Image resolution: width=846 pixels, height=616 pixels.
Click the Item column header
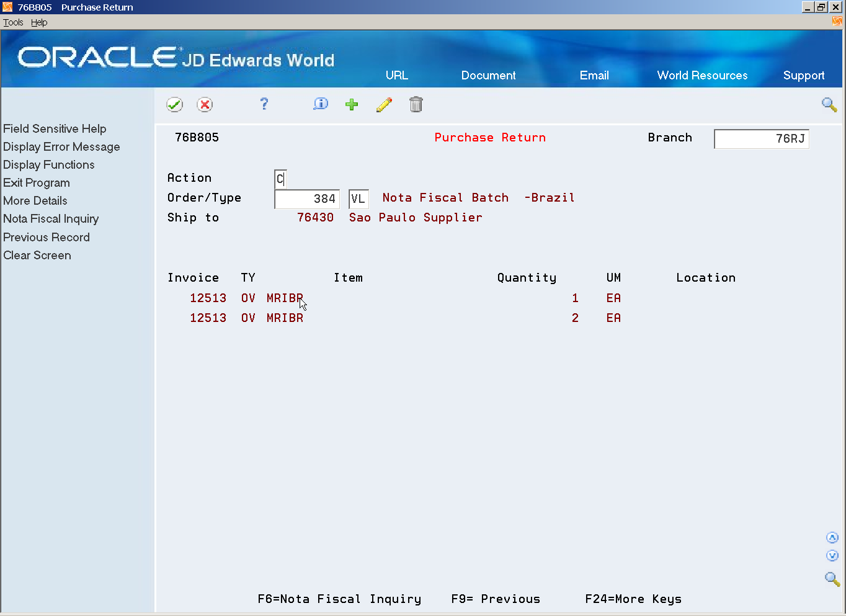click(x=348, y=278)
